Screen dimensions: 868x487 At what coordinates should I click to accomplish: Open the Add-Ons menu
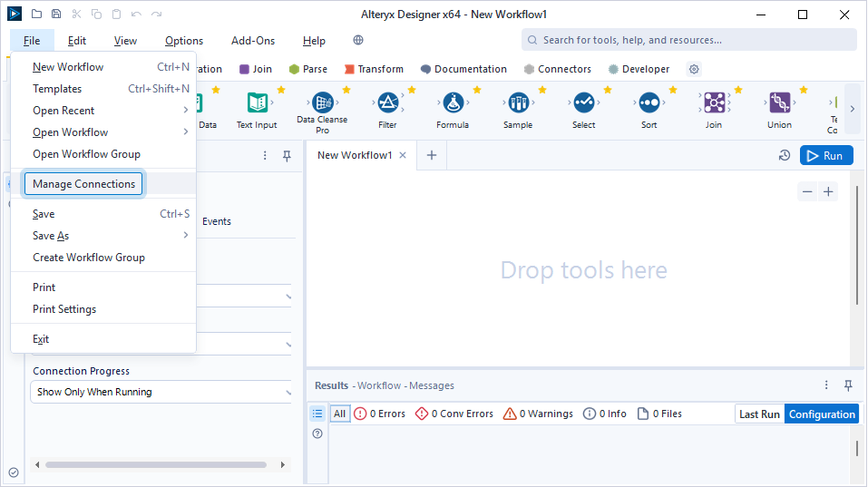click(x=253, y=41)
